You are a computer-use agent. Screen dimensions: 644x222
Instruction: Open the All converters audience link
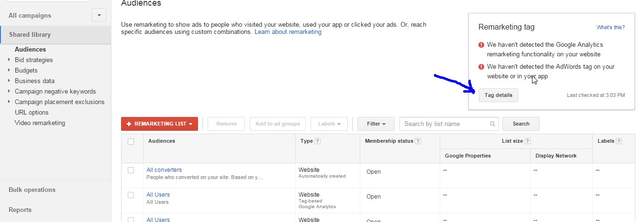pyautogui.click(x=164, y=170)
